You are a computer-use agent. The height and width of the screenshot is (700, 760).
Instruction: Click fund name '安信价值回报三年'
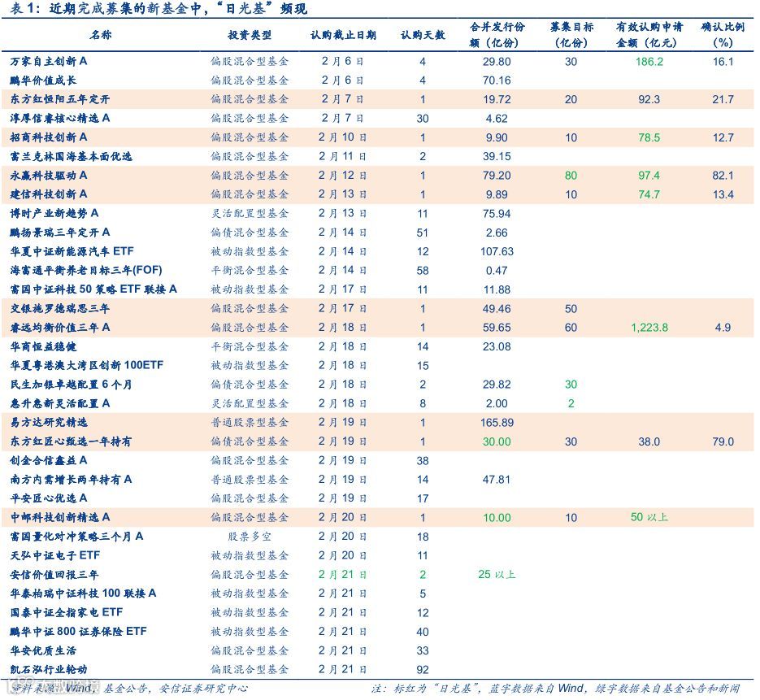(54, 575)
